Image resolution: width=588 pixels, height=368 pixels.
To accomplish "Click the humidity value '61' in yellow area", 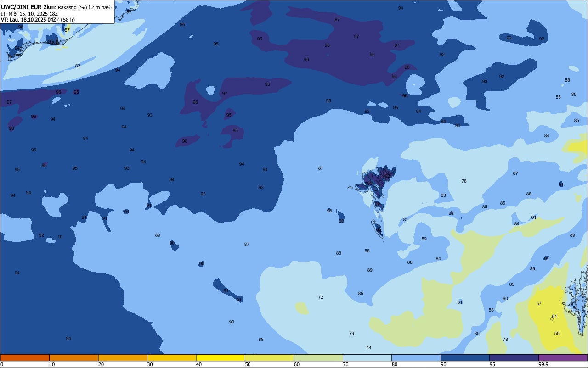I will tap(554, 317).
